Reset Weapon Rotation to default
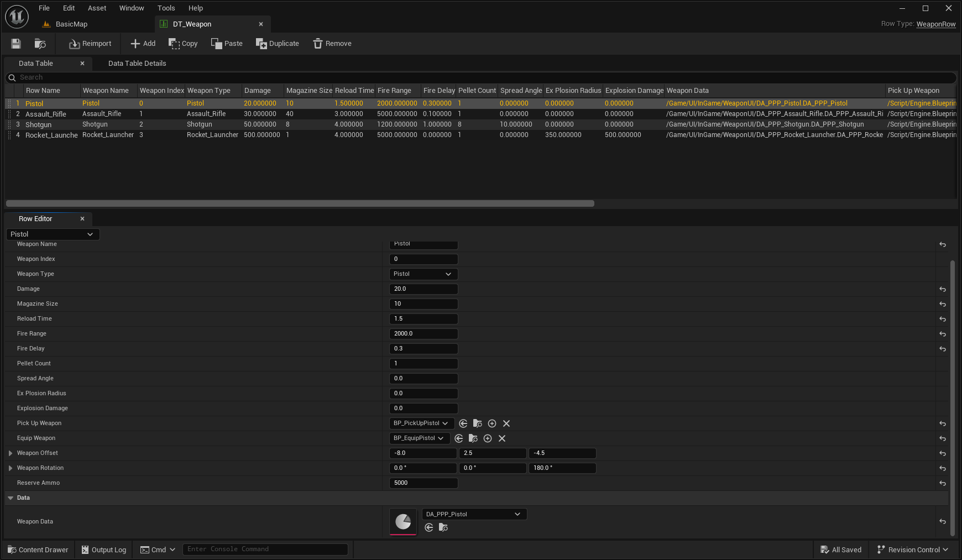962x560 pixels. 943,468
